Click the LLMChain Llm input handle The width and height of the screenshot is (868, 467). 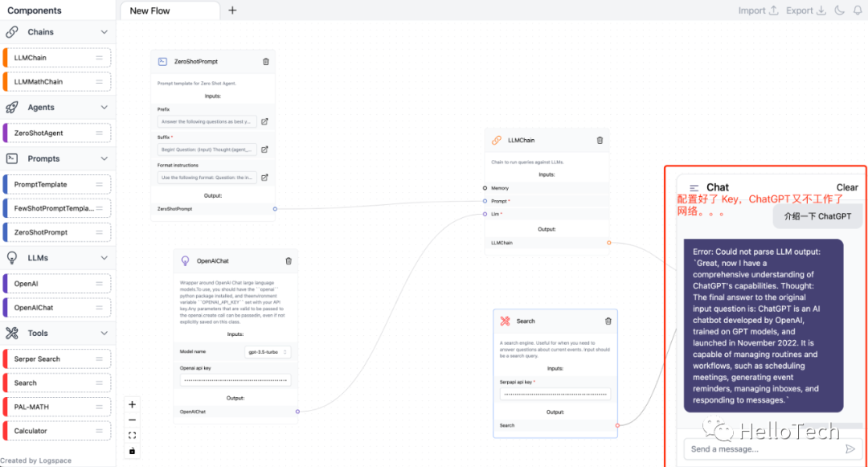(485, 214)
